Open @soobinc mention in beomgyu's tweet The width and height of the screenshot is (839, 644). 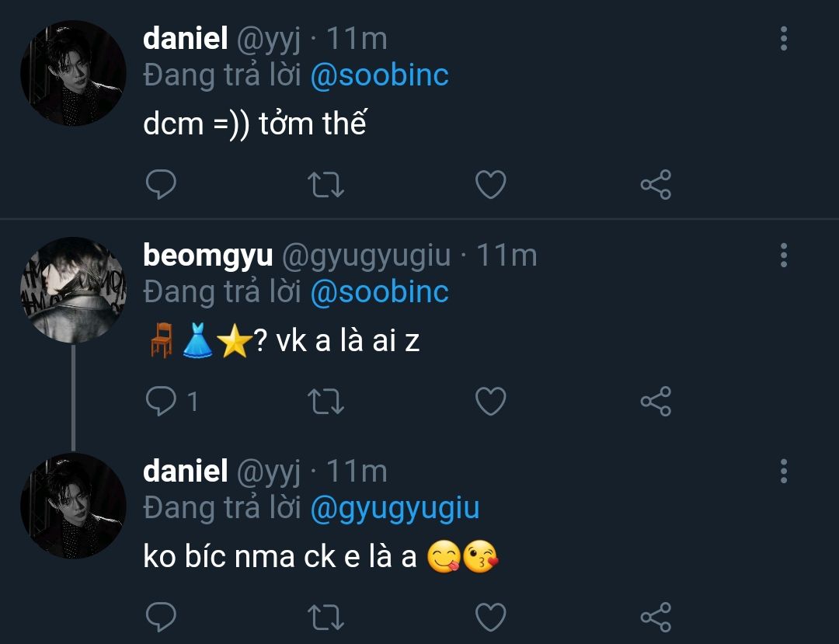point(379,291)
